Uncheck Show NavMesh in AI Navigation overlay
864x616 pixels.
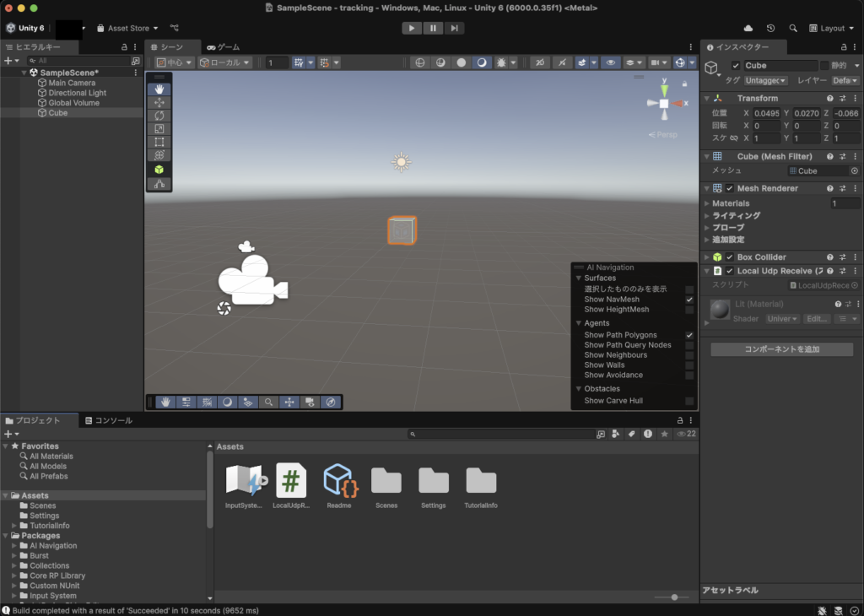point(689,299)
